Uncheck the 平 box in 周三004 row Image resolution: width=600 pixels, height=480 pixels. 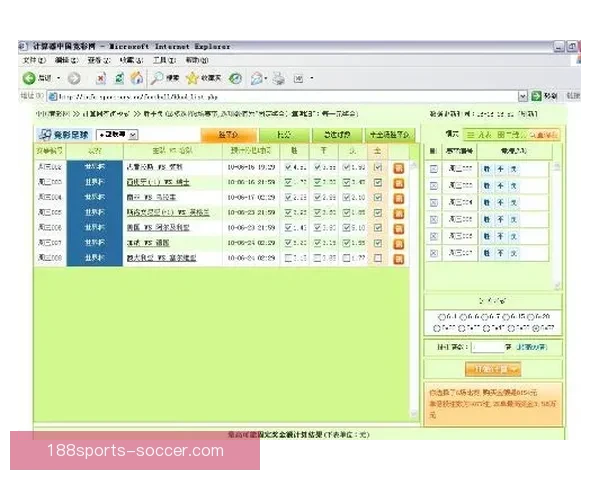tap(317, 198)
